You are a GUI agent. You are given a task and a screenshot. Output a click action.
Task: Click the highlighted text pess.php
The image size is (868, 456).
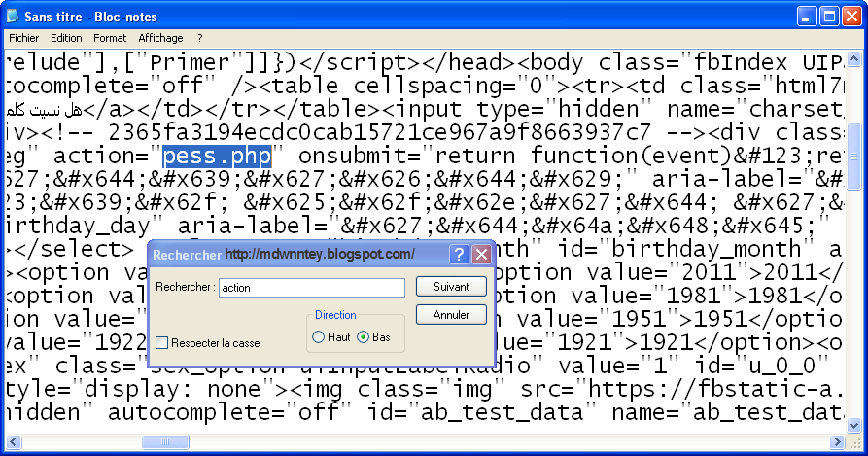[217, 157]
